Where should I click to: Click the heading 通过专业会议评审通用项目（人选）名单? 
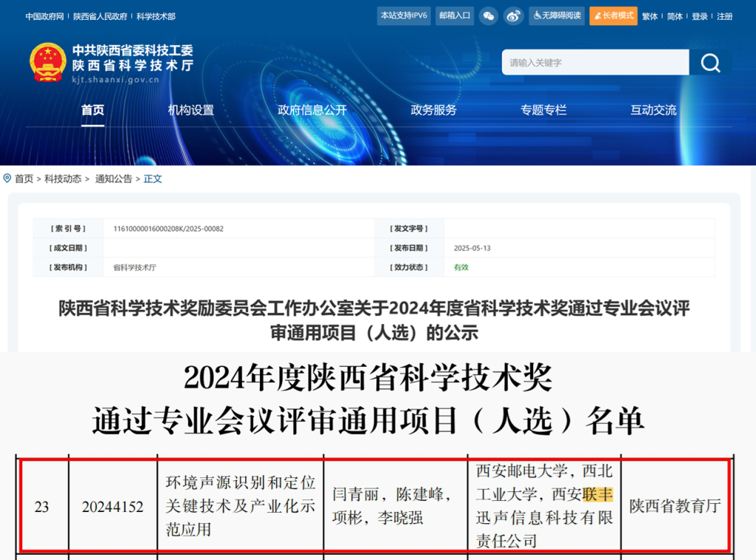point(368,421)
